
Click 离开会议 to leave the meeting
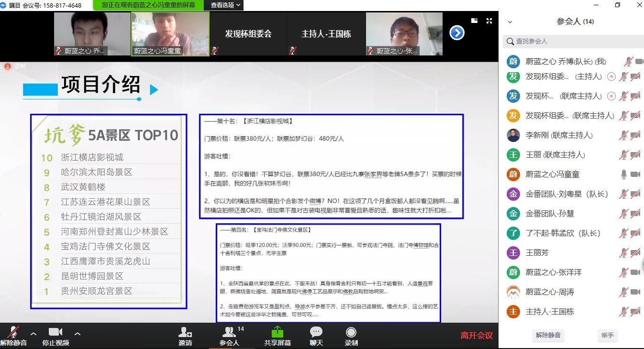(x=477, y=336)
